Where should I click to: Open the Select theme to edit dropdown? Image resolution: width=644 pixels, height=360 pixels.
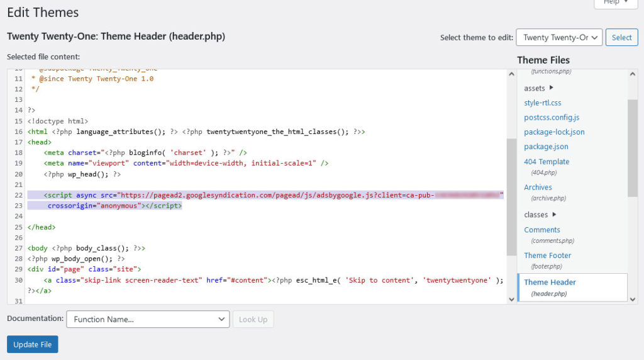tap(559, 37)
